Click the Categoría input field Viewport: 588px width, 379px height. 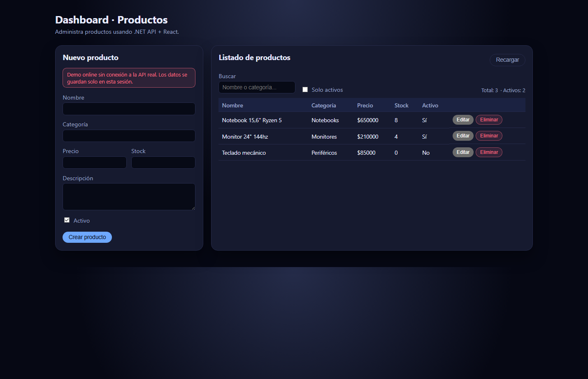pyautogui.click(x=129, y=136)
